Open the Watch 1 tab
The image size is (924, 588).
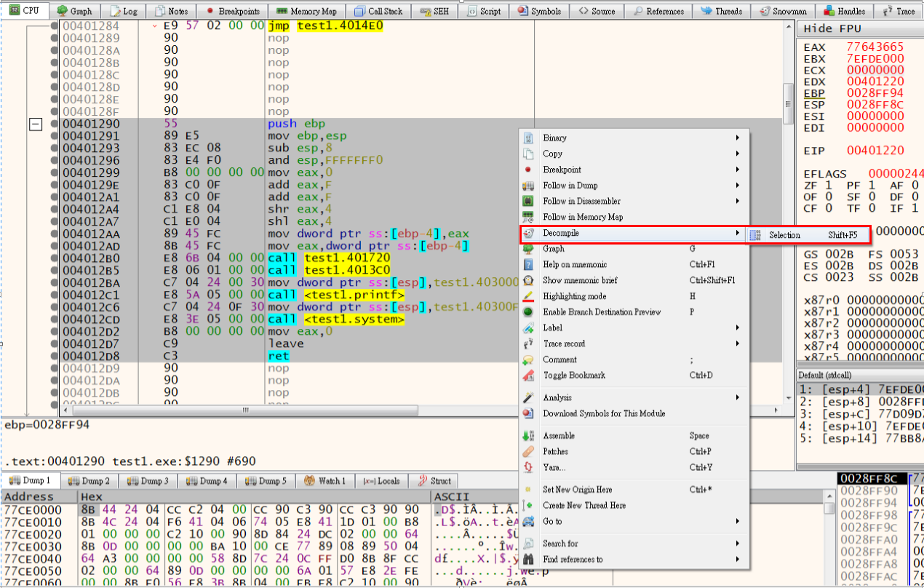pos(325,481)
